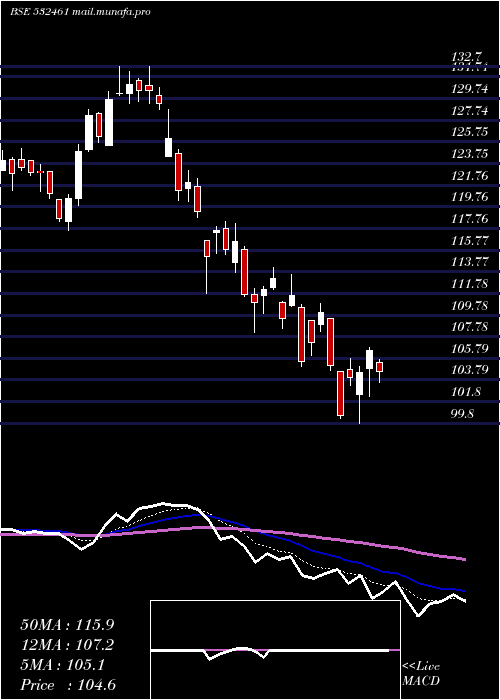Select the 105.79 price axis label
Image resolution: width=500 pixels, height=700 pixels.
(469, 349)
